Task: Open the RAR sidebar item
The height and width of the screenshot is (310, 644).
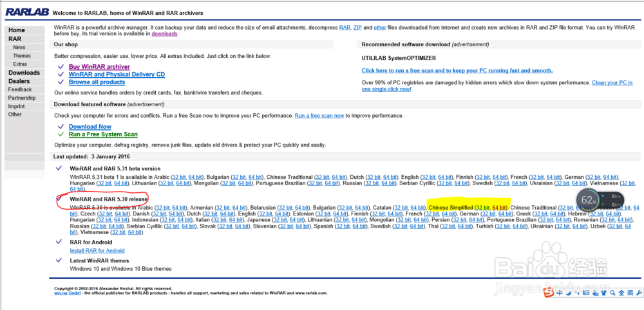Action: [x=15, y=39]
